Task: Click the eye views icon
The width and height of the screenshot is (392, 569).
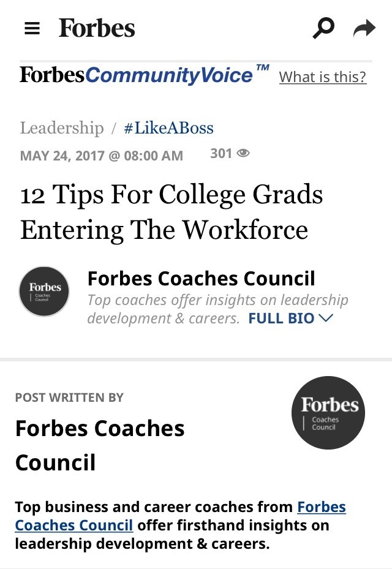Action: pos(243,154)
